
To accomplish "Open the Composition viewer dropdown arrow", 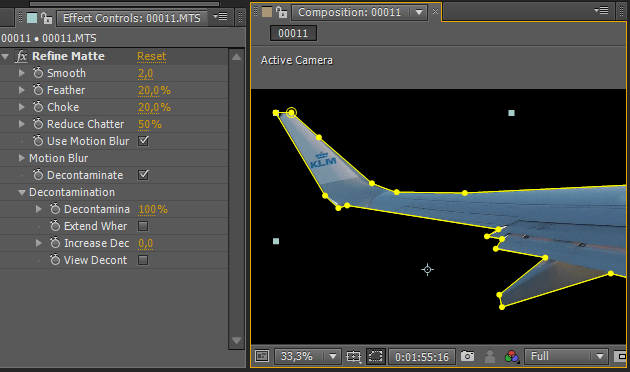I will [419, 12].
